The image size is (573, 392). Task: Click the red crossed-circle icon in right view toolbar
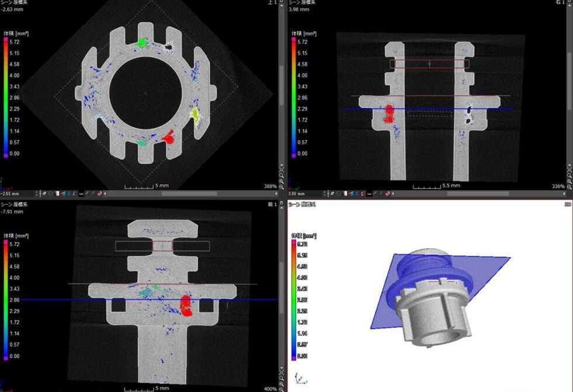pyautogui.click(x=387, y=193)
